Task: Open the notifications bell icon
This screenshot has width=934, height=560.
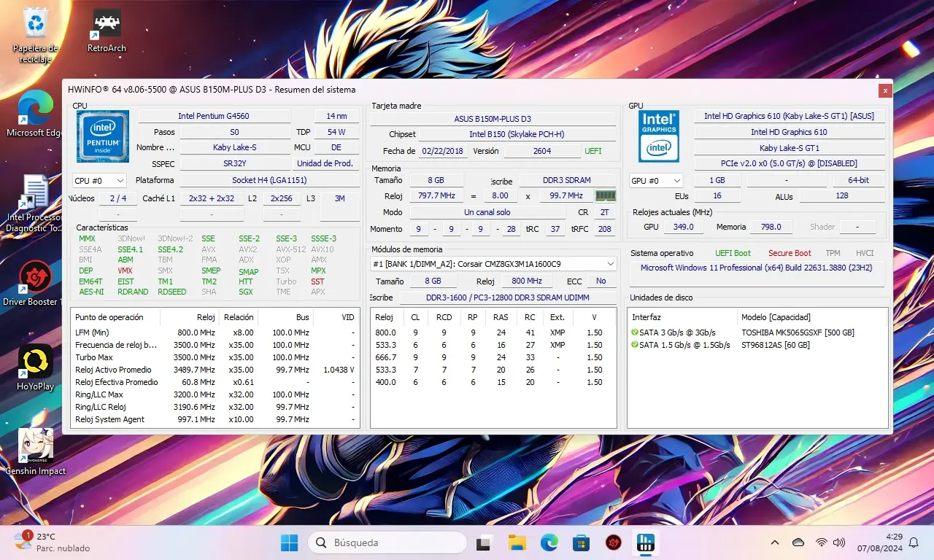Action: coord(914,542)
